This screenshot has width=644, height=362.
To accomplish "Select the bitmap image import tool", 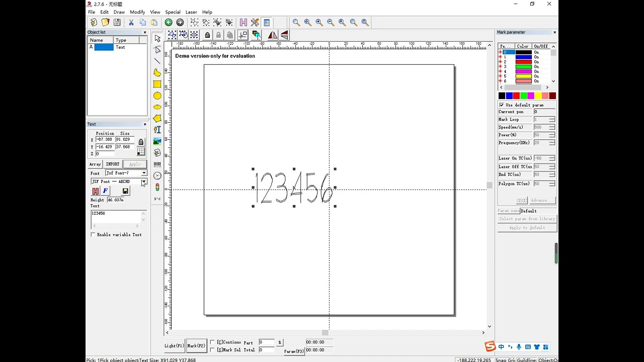I will coord(157,141).
